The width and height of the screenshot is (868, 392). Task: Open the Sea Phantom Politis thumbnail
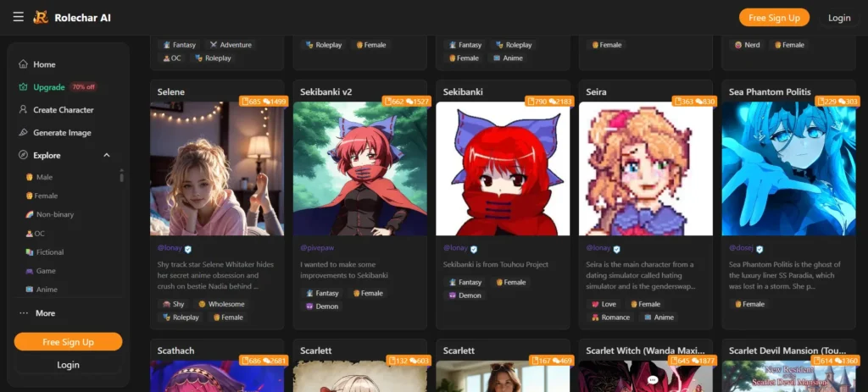click(788, 168)
